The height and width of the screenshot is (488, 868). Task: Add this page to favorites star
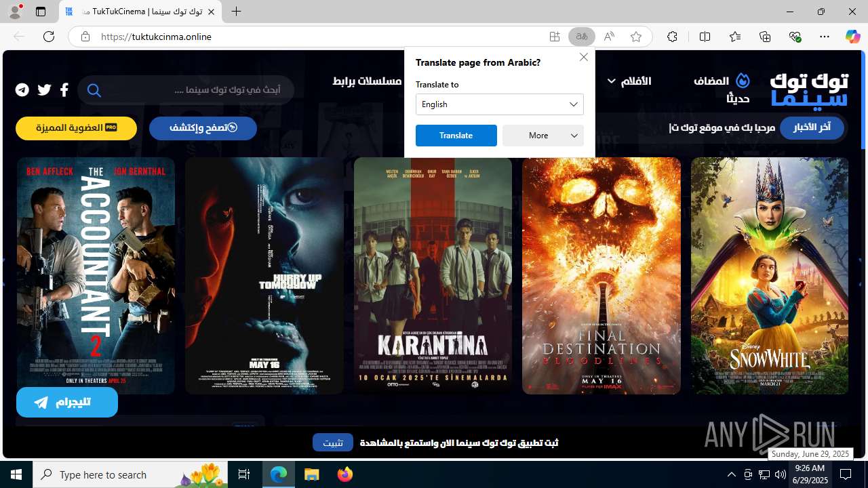point(636,37)
